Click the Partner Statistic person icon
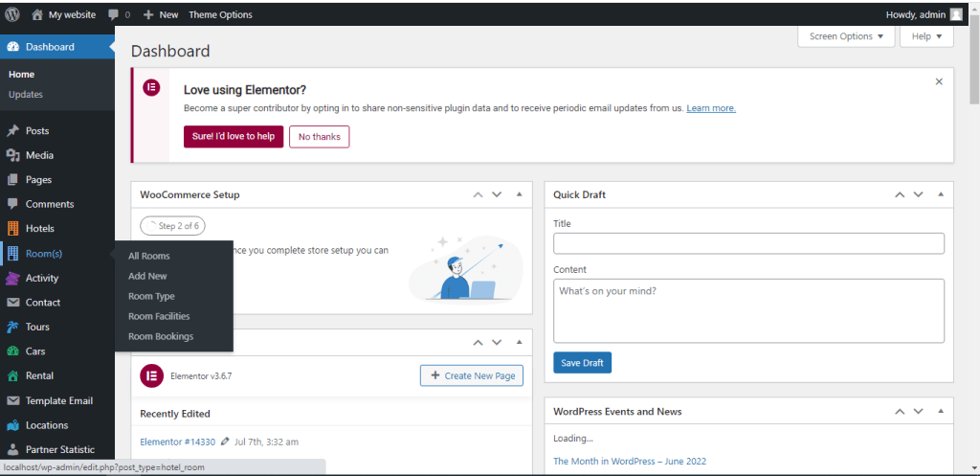The width and height of the screenshot is (980, 476). pyautogui.click(x=12, y=449)
